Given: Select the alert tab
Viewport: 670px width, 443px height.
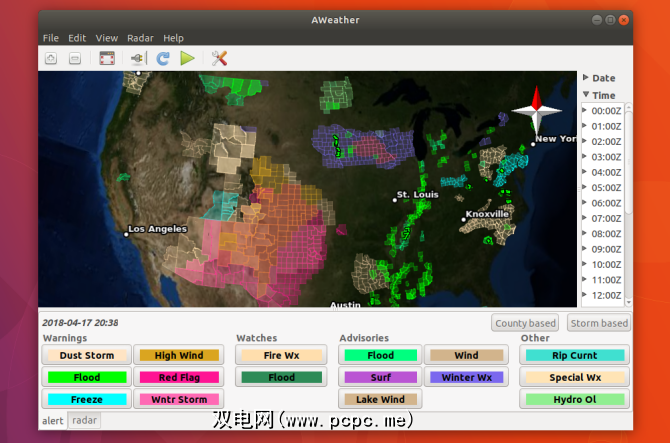Looking at the screenshot, I should point(53,421).
